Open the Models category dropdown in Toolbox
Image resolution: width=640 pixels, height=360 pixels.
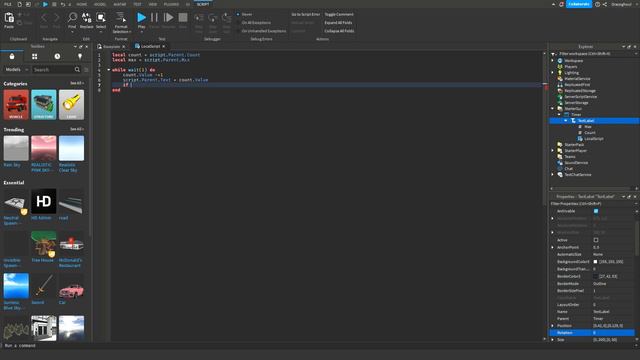tap(16, 70)
